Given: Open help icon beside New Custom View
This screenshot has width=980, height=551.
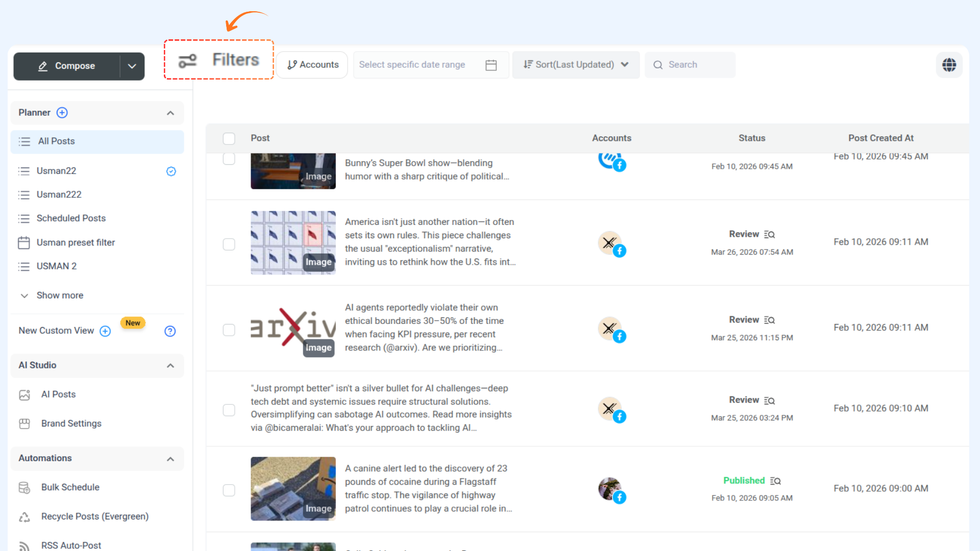Looking at the screenshot, I should [x=170, y=331].
